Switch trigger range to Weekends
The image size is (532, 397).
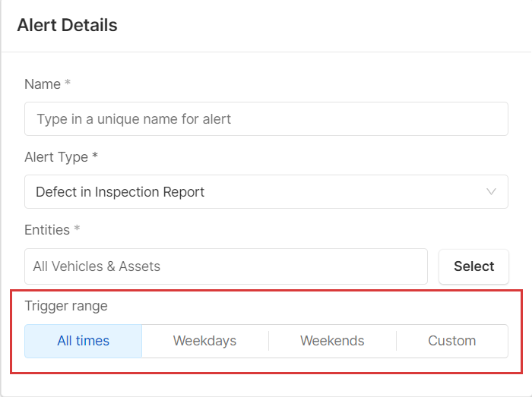tap(332, 341)
